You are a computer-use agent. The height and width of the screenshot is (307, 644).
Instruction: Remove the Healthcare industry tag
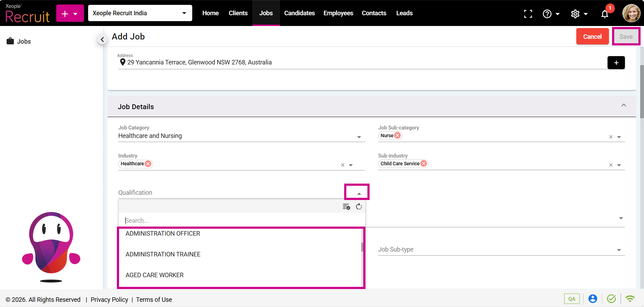[148, 164]
